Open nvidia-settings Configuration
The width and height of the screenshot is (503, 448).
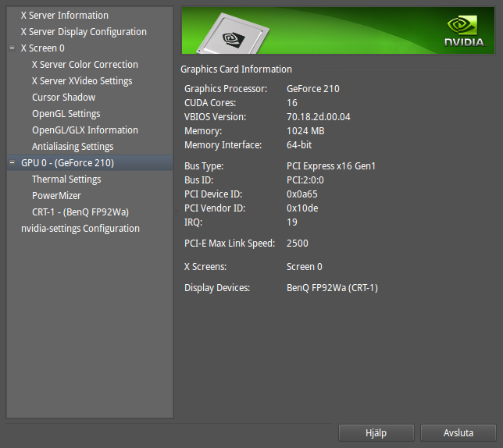click(x=80, y=229)
